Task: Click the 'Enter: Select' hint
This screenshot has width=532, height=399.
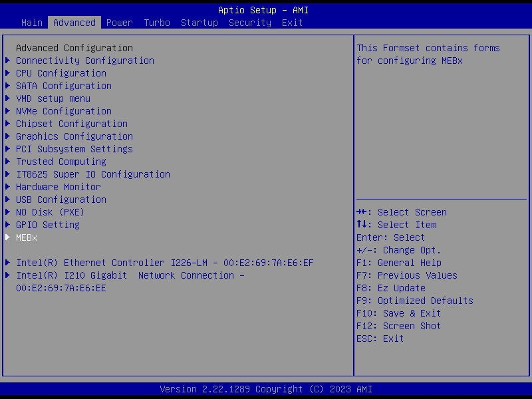Action: [391, 237]
